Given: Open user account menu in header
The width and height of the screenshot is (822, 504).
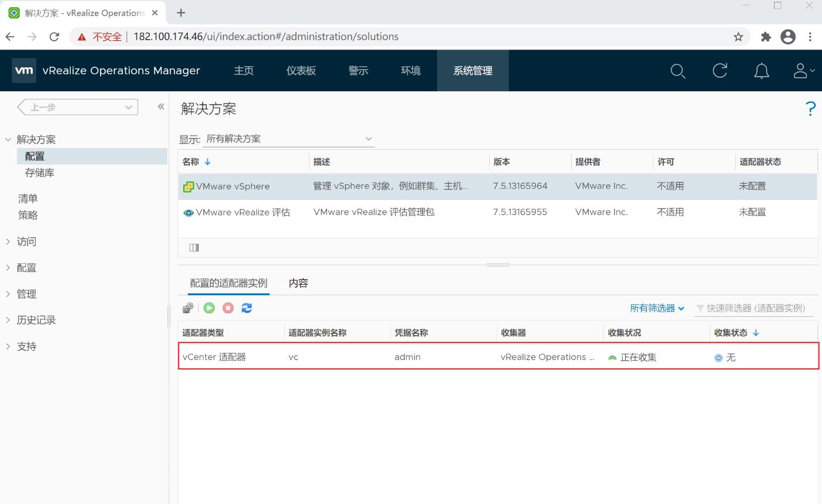Looking at the screenshot, I should (x=803, y=71).
